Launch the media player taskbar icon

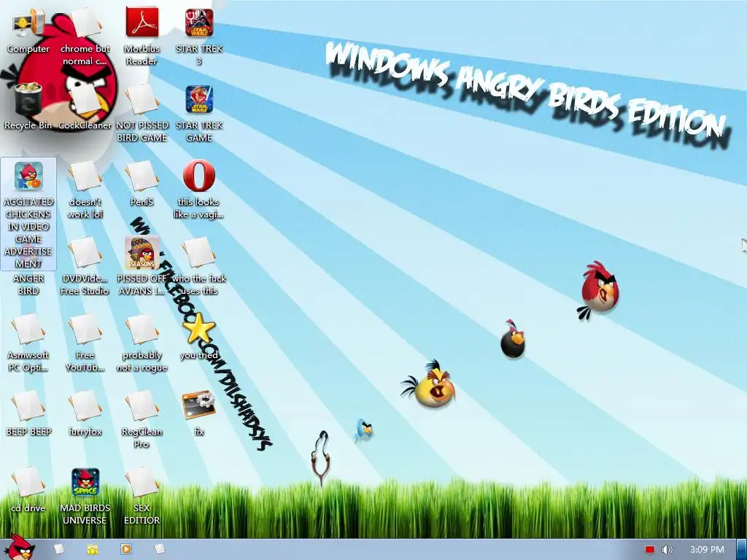[x=125, y=549]
